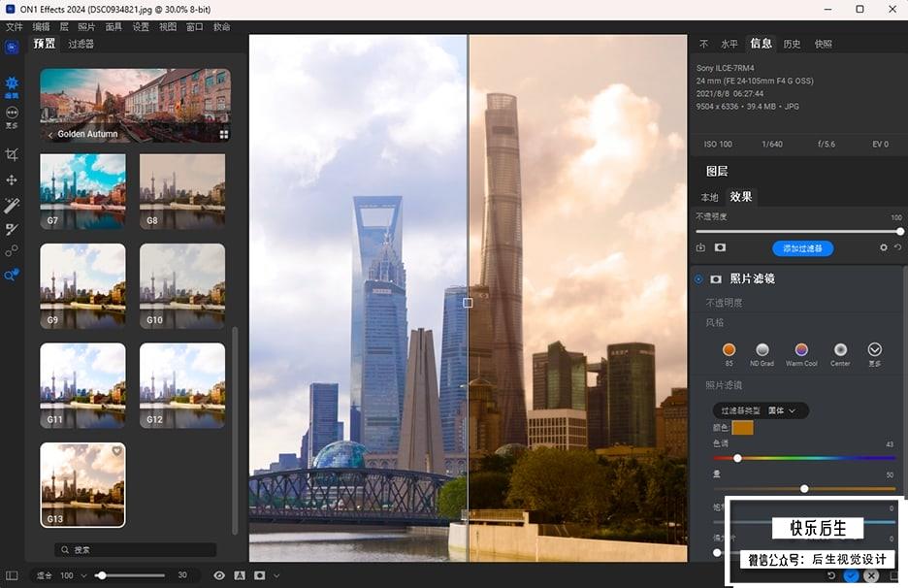Click the filter panel scrollbar

[905, 382]
